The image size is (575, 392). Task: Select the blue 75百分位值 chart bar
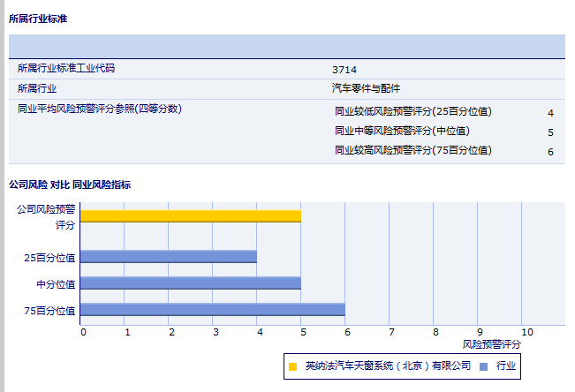[x=212, y=310]
